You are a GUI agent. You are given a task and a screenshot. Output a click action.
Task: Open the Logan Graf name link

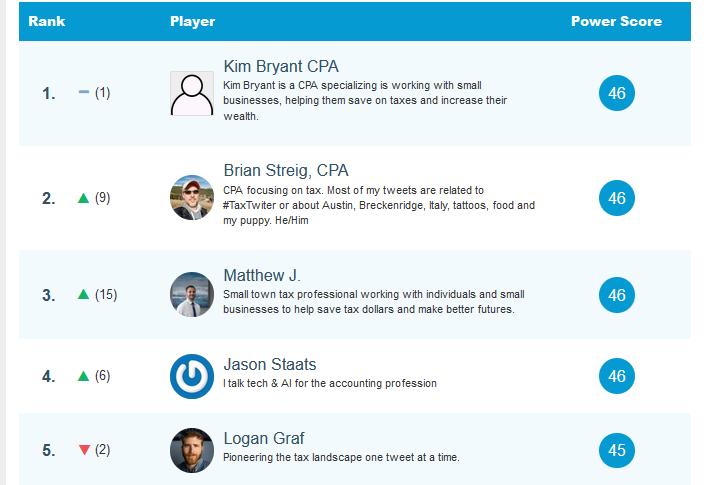[264, 439]
